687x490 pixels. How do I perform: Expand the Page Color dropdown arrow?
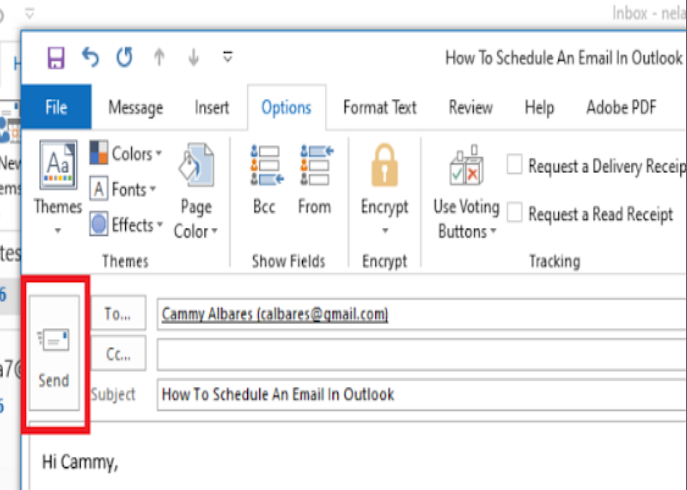pos(215,231)
